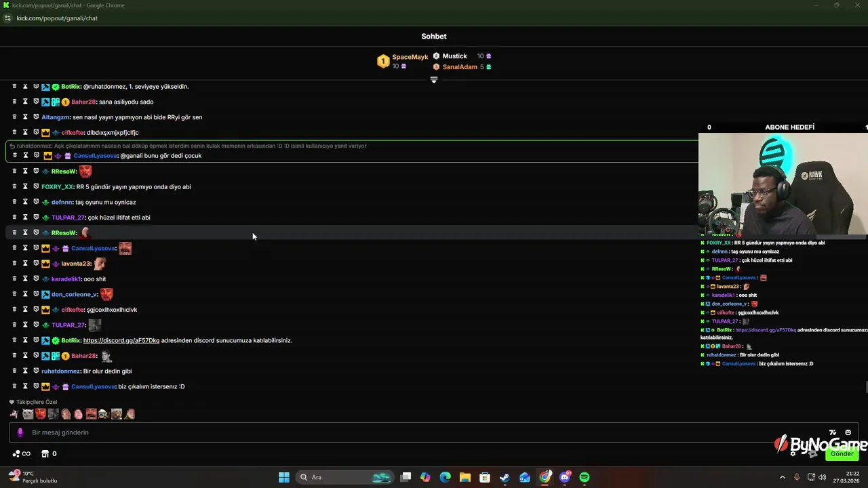Open karadelik1 user card

pyautogui.click(x=66, y=279)
